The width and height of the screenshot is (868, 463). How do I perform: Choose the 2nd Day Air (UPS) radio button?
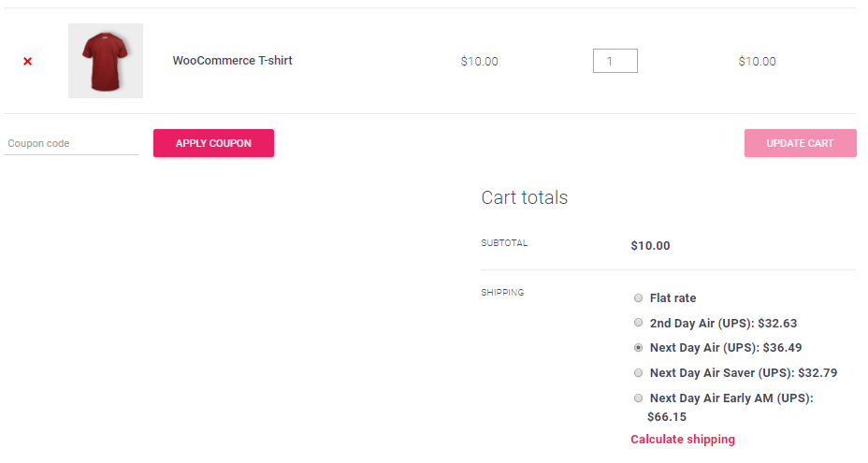[x=638, y=323]
